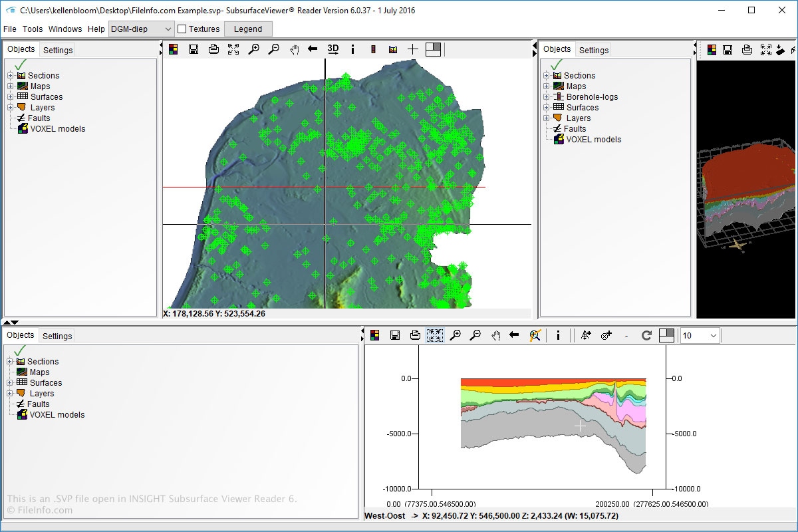This screenshot has width=798, height=532.
Task: Click the info 'i' tool in map toolbar
Action: (352, 49)
